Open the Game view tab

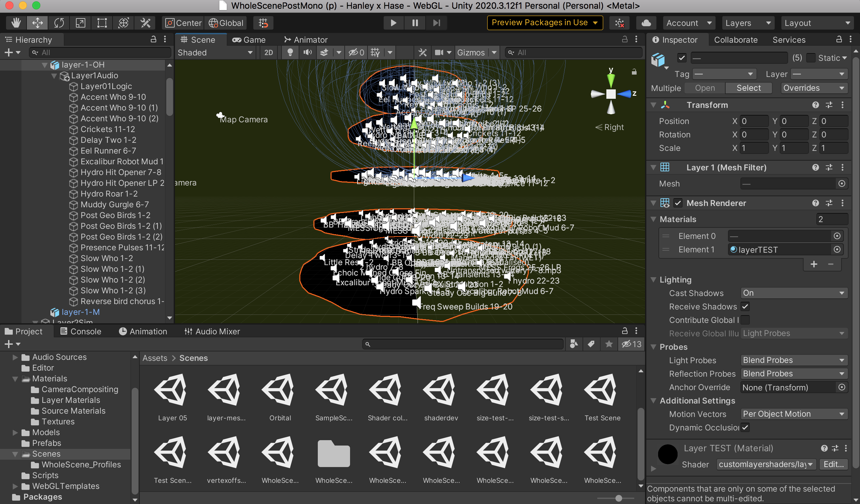click(x=249, y=40)
